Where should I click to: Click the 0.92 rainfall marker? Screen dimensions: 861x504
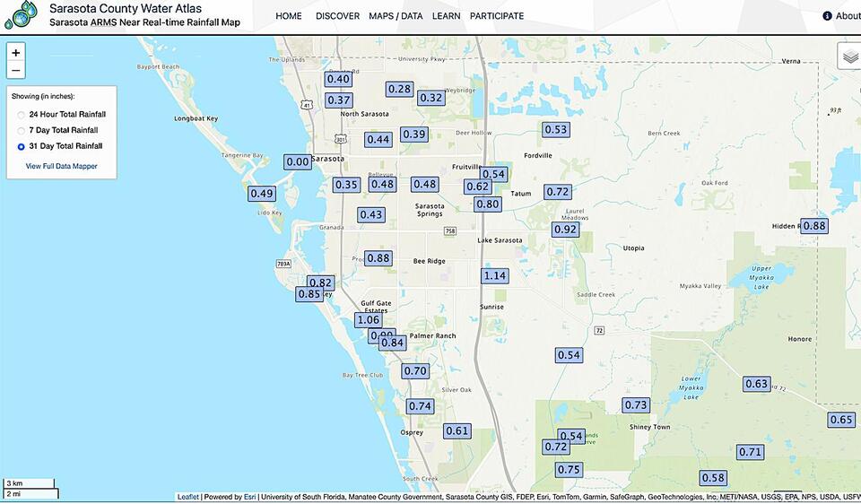coord(566,229)
